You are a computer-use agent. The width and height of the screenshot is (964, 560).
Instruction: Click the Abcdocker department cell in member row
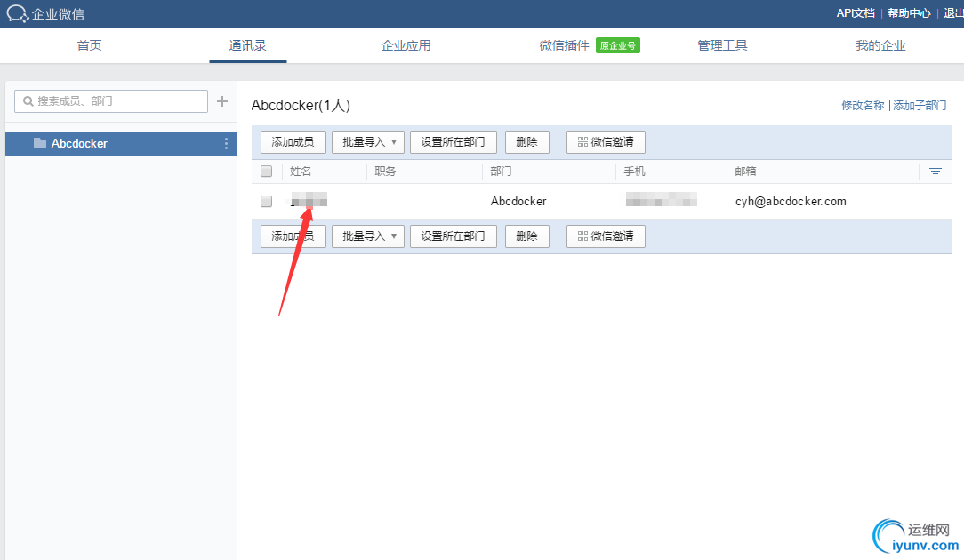pyautogui.click(x=518, y=202)
